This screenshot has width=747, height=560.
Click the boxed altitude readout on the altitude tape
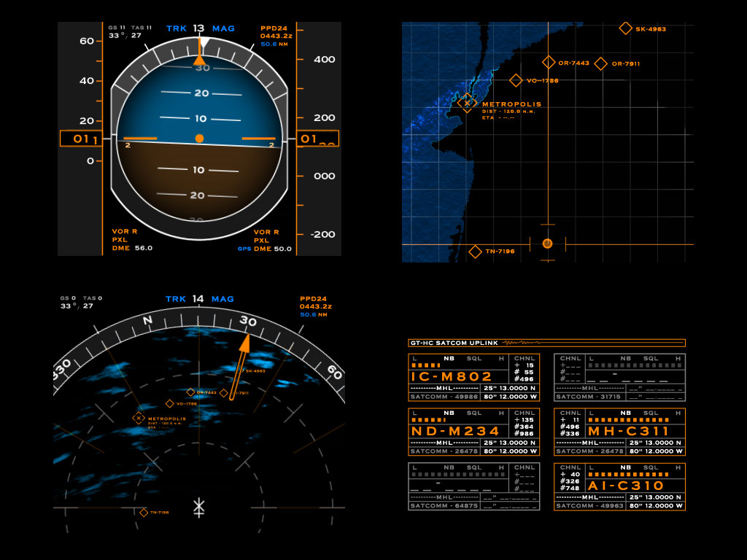317,139
